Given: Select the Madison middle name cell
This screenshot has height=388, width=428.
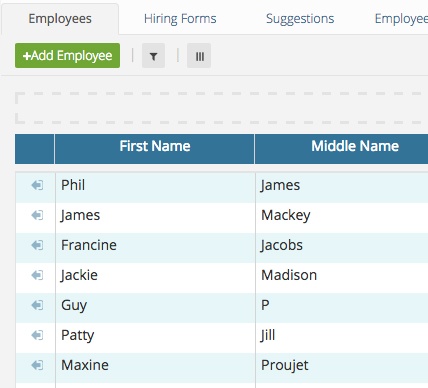Looking at the screenshot, I should coord(342,275).
